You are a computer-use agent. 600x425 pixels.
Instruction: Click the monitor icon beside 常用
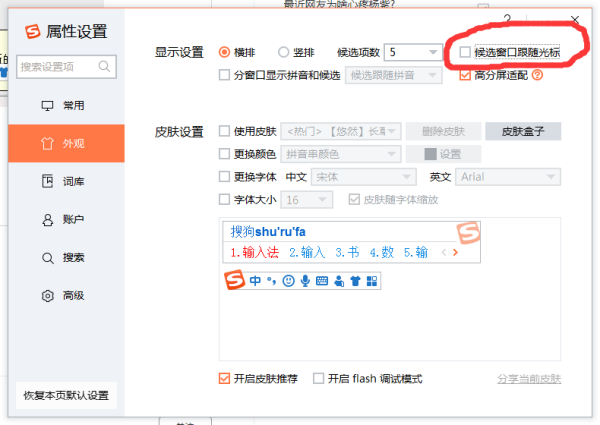47,106
